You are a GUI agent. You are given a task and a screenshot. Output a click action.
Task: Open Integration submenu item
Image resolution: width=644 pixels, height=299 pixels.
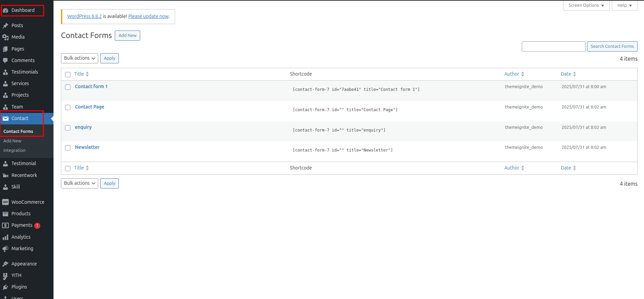(14, 151)
